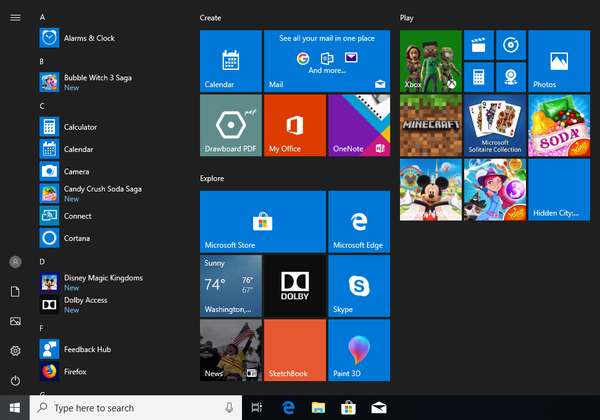Image resolution: width=600 pixels, height=420 pixels.
Task: Click the Create group heading
Action: click(210, 18)
